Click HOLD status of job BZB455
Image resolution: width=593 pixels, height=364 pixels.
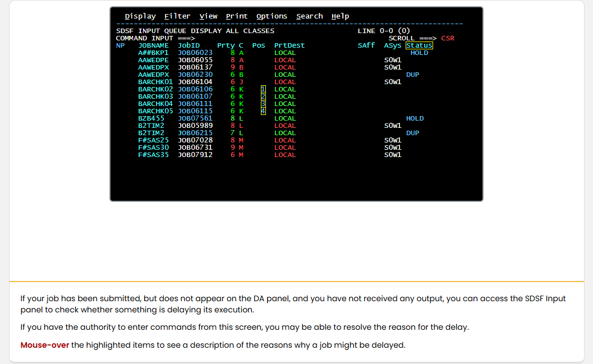[x=415, y=118]
